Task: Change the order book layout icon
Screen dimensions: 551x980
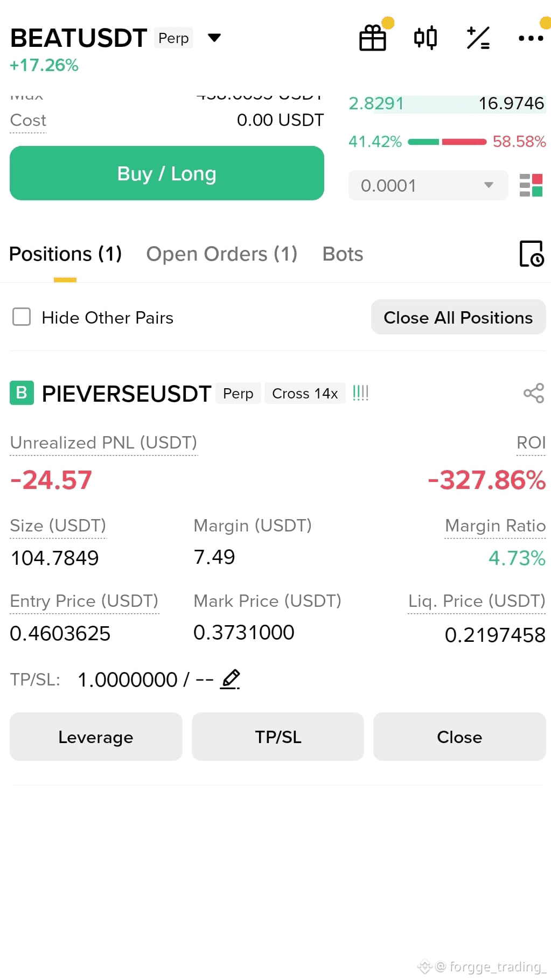Action: pos(531,185)
